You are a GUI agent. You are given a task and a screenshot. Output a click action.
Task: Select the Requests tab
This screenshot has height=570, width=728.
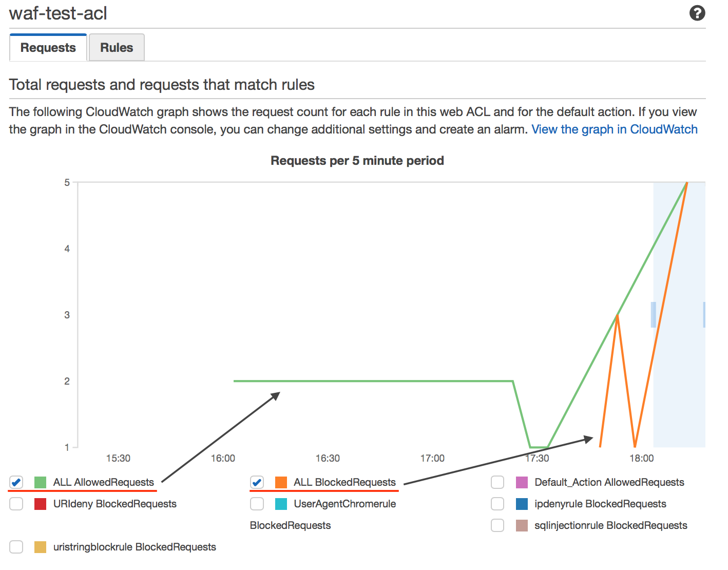(x=47, y=47)
